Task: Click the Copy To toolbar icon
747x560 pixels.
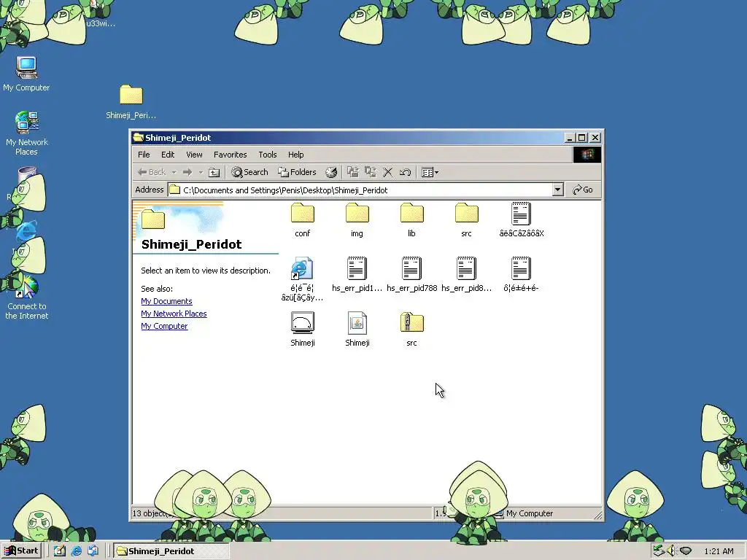Action: tap(370, 172)
